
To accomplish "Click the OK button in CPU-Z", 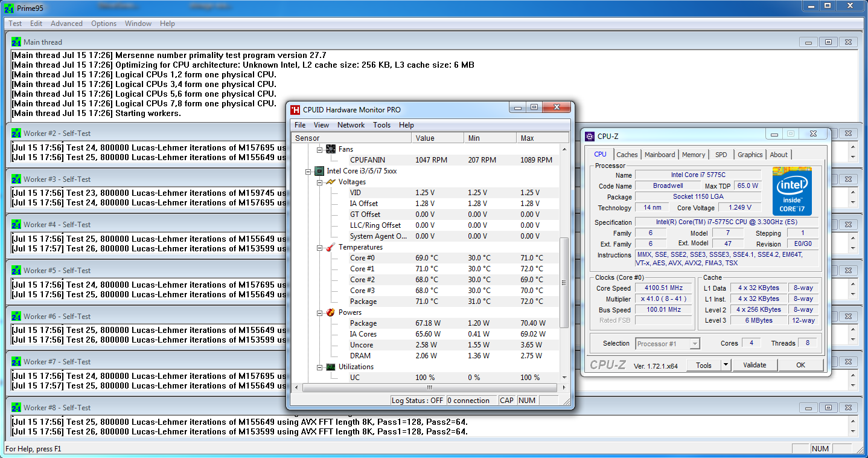I will (800, 365).
